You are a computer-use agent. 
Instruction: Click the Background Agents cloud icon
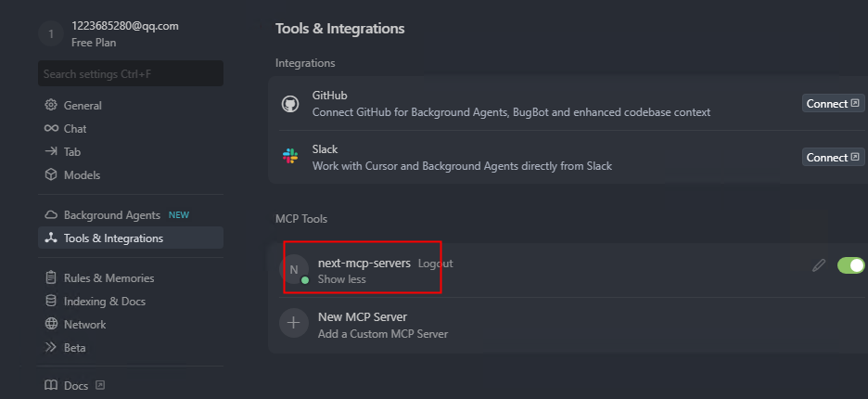coord(51,215)
